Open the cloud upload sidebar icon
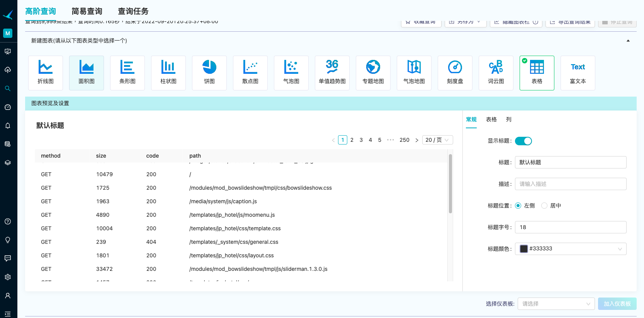The image size is (644, 318). pos(8,70)
